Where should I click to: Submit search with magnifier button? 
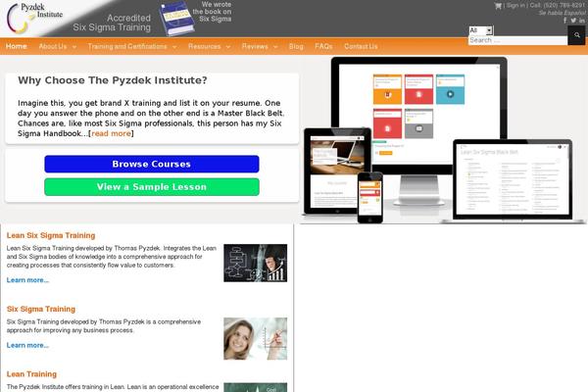pos(577,35)
